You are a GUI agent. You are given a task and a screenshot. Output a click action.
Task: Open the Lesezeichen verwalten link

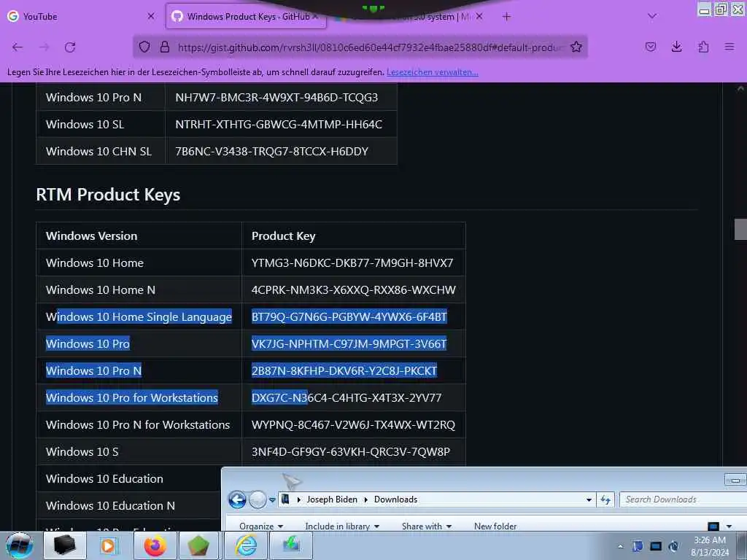point(432,72)
